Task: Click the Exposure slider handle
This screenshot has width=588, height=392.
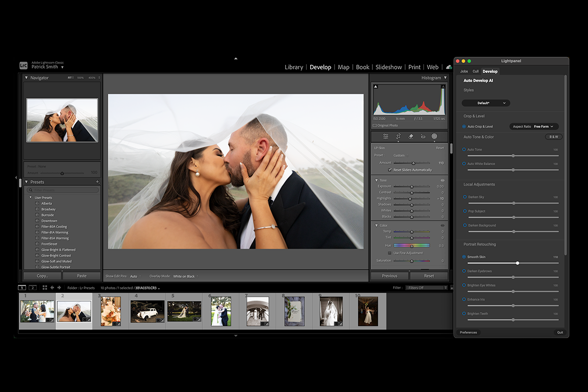Action: click(412, 187)
